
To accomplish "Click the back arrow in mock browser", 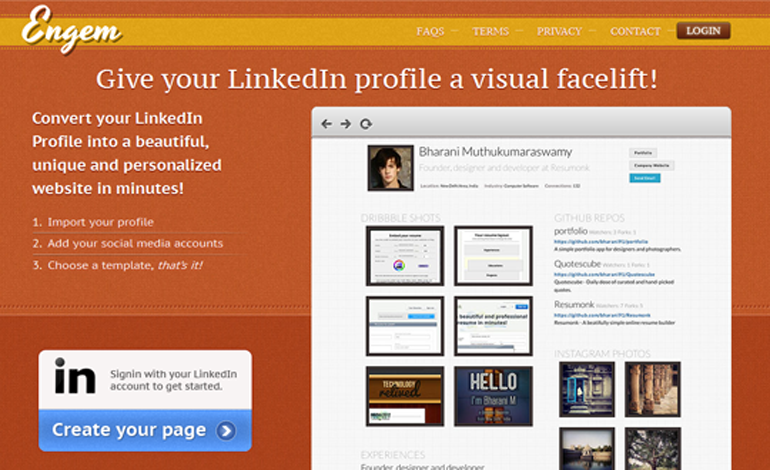I will (327, 124).
